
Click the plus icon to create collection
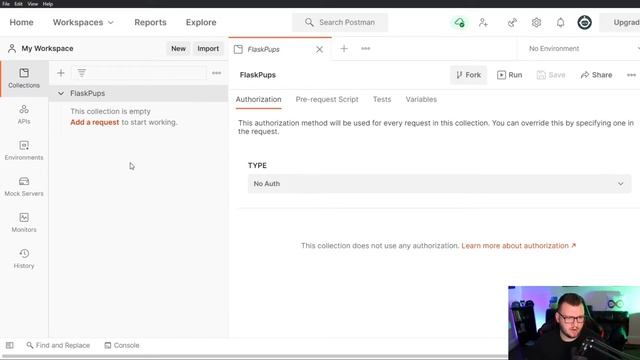(x=61, y=73)
